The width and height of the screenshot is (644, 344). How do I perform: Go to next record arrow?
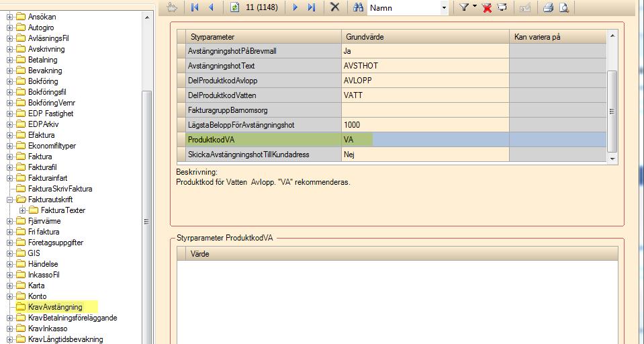(295, 7)
